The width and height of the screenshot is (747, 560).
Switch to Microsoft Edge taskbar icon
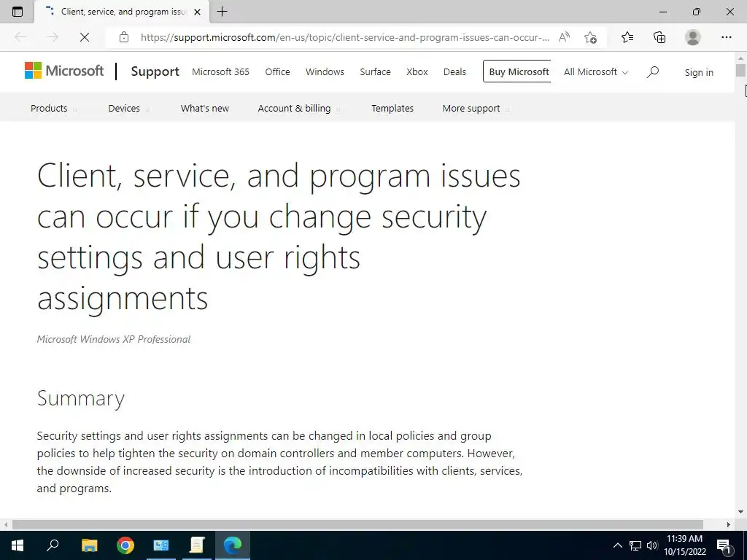pos(233,545)
